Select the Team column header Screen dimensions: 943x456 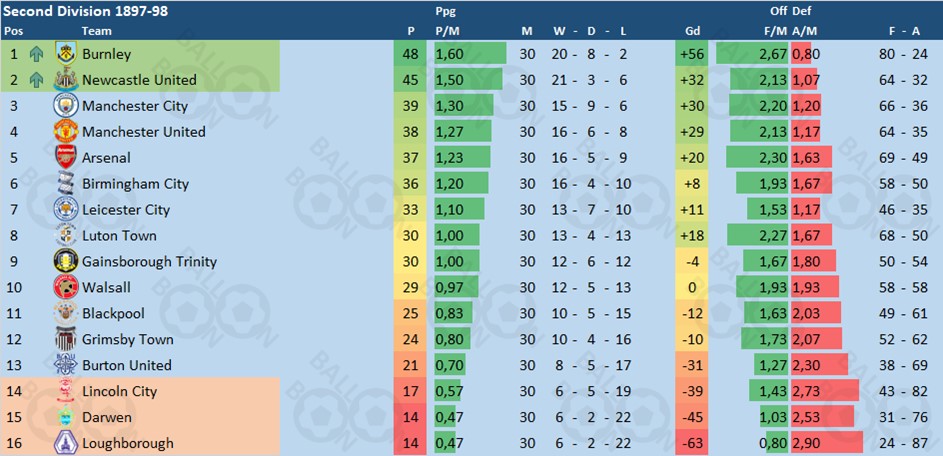(x=96, y=31)
